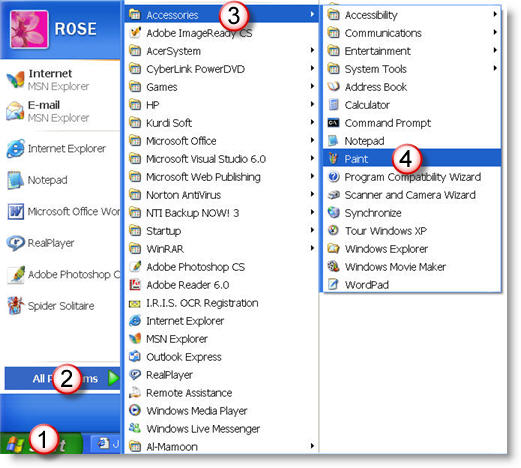The height and width of the screenshot is (468, 521).
Task: Click Internet Explorer icon in All Programs list
Action: pos(135,321)
